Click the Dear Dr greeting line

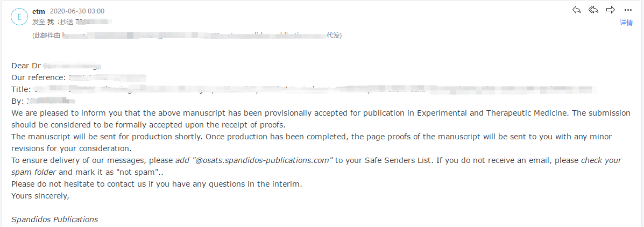[56, 66]
